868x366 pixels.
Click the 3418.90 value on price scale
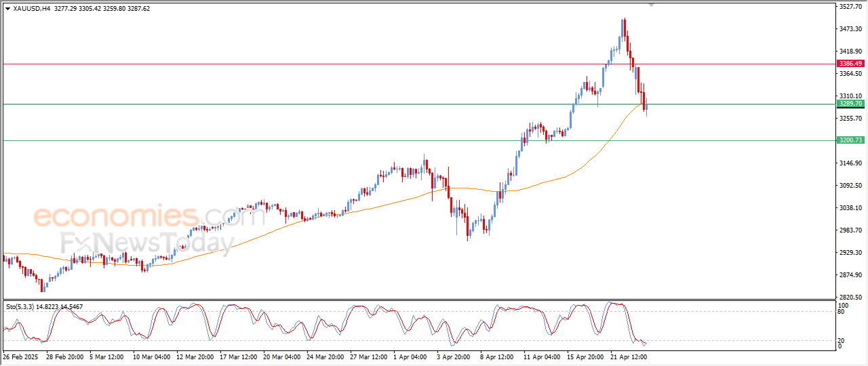tap(850, 52)
